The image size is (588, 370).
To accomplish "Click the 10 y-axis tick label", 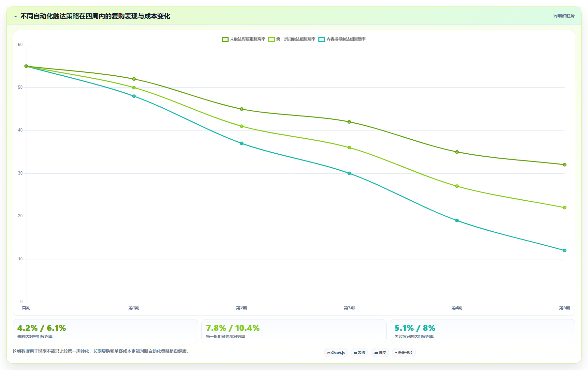I will click(20, 259).
